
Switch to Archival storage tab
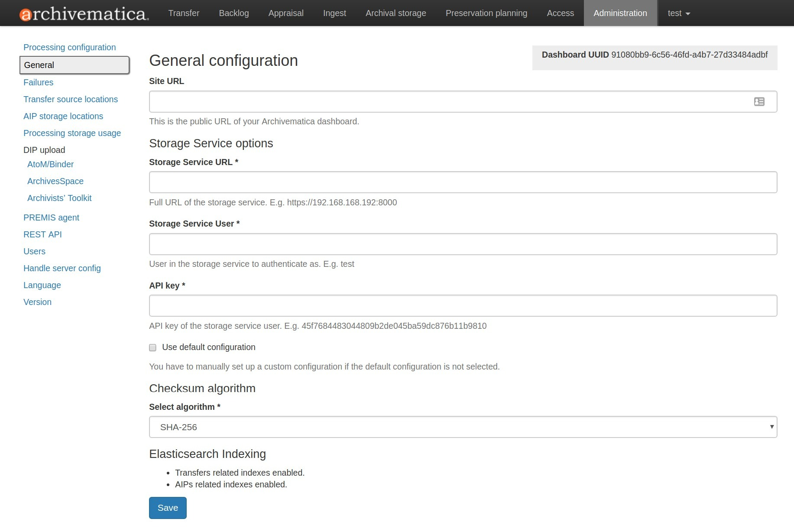(x=395, y=13)
